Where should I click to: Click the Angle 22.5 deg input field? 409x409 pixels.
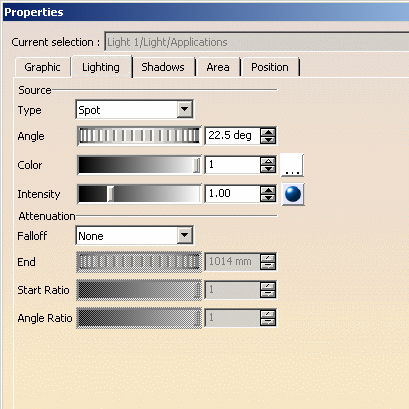click(233, 136)
